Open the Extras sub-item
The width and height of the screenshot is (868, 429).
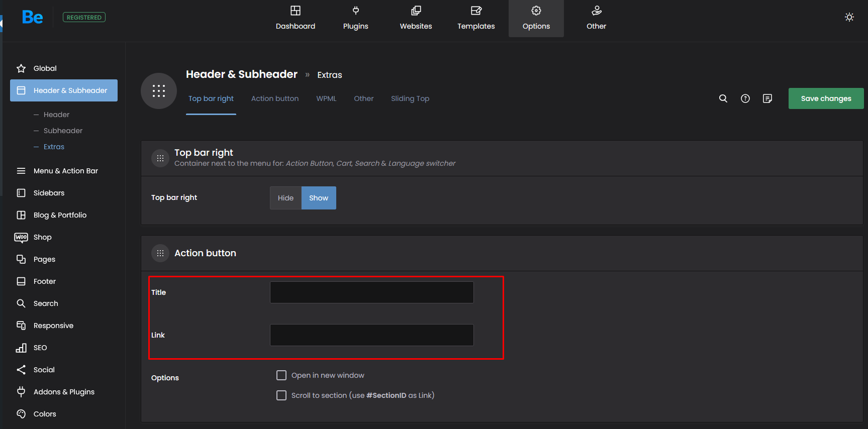tap(54, 147)
